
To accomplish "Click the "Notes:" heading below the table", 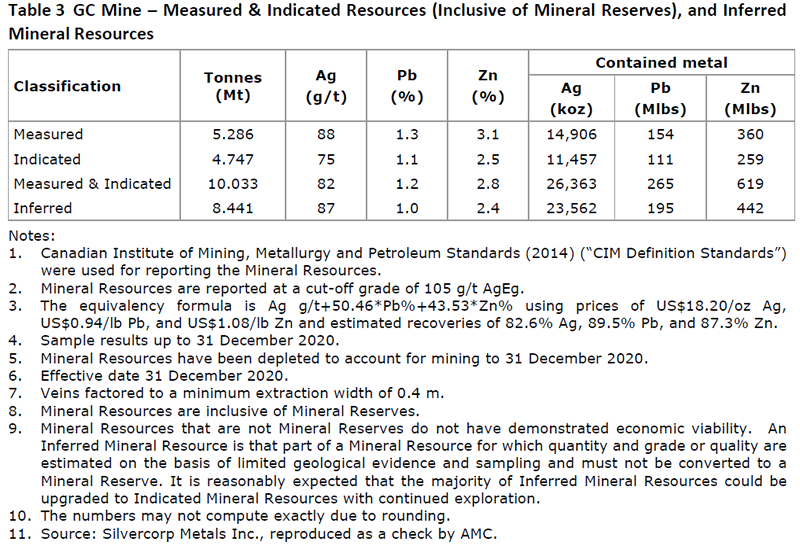I will pyautogui.click(x=30, y=235).
